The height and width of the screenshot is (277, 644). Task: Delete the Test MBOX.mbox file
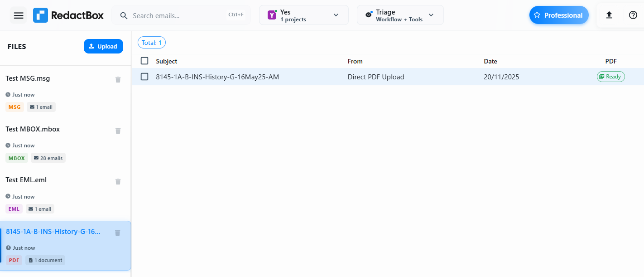point(118,131)
